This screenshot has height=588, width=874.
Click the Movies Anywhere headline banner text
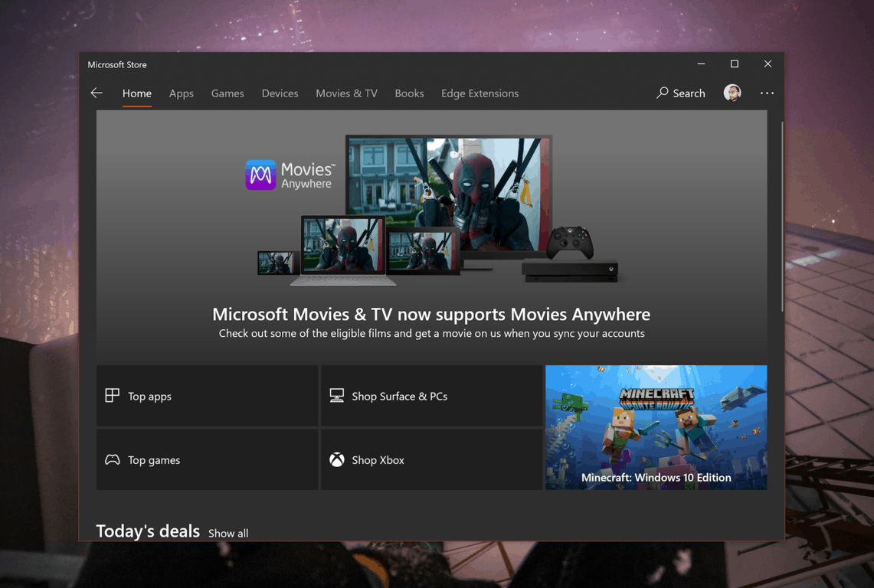[x=431, y=314]
